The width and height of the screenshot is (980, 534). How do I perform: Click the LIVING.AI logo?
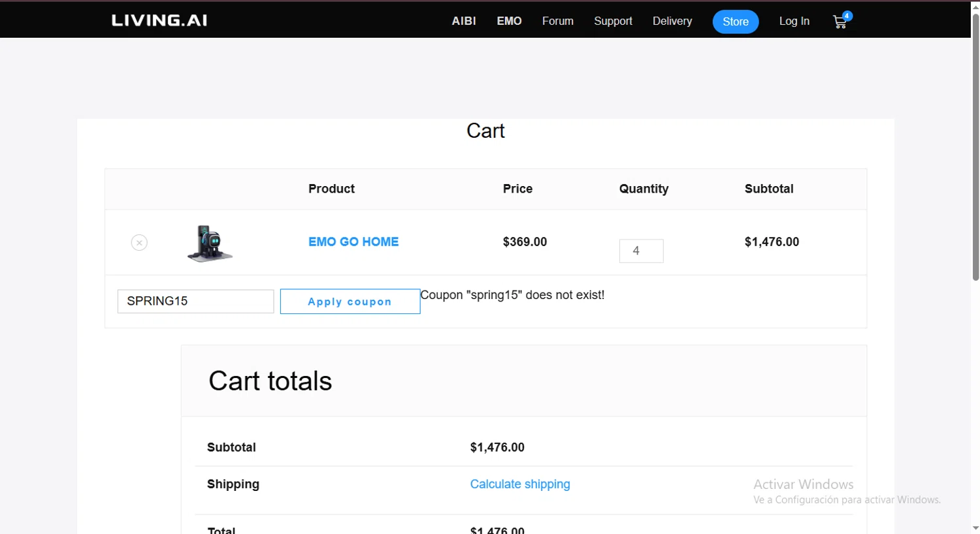[x=159, y=20]
